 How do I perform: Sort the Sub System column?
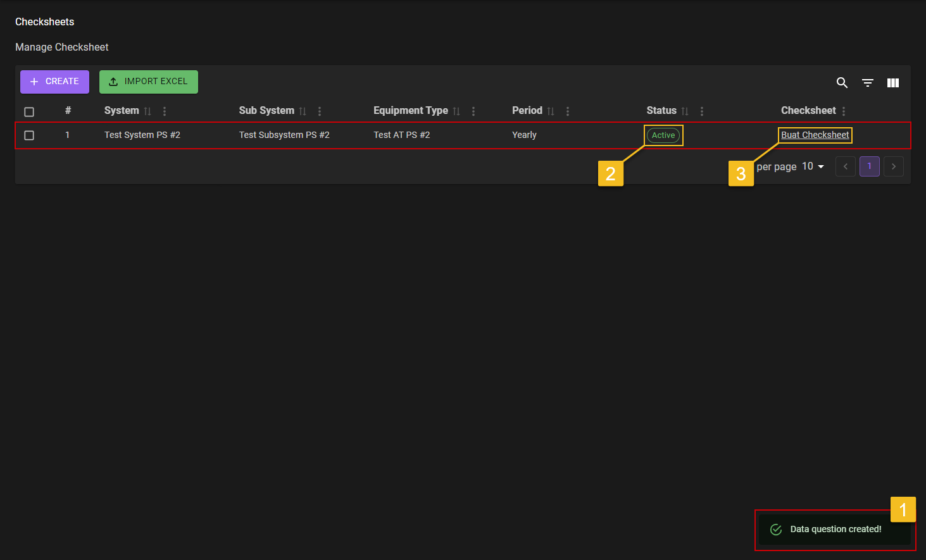[x=302, y=110]
